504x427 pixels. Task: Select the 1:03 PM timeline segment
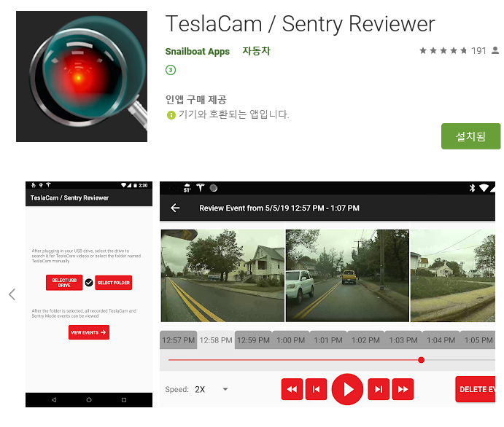coord(403,340)
